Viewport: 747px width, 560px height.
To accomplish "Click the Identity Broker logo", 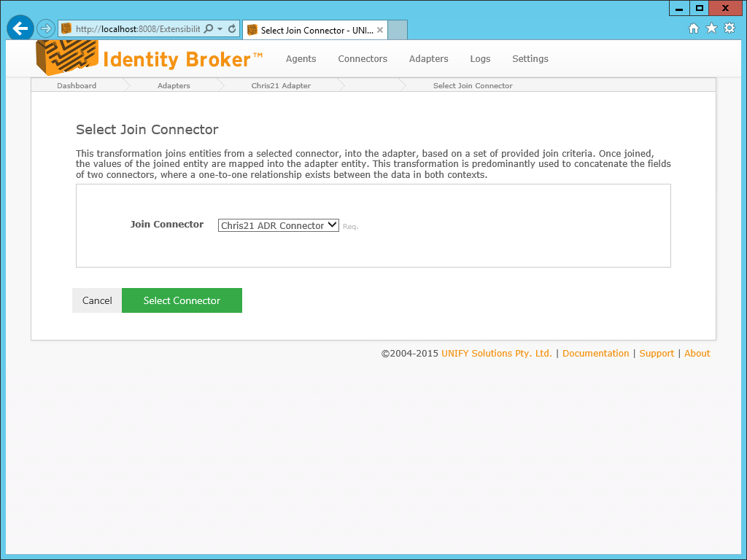I will click(x=149, y=58).
